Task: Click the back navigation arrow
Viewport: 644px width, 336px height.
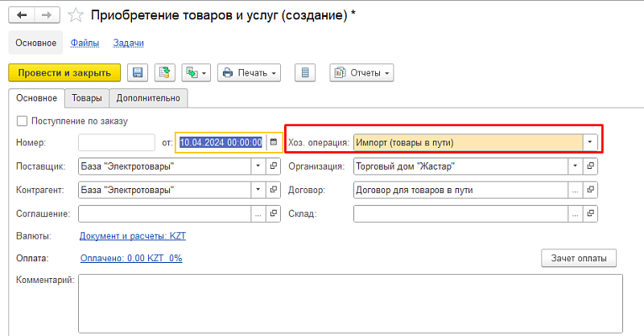Action: tap(22, 15)
